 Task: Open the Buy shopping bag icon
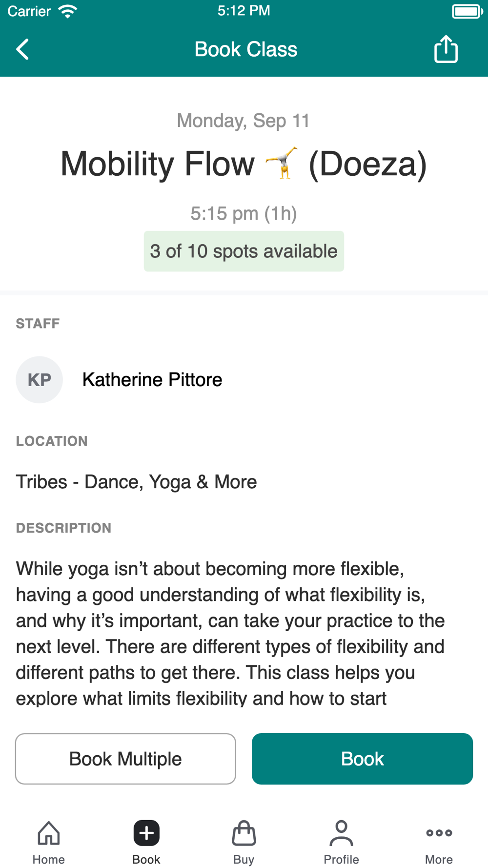[244, 833]
